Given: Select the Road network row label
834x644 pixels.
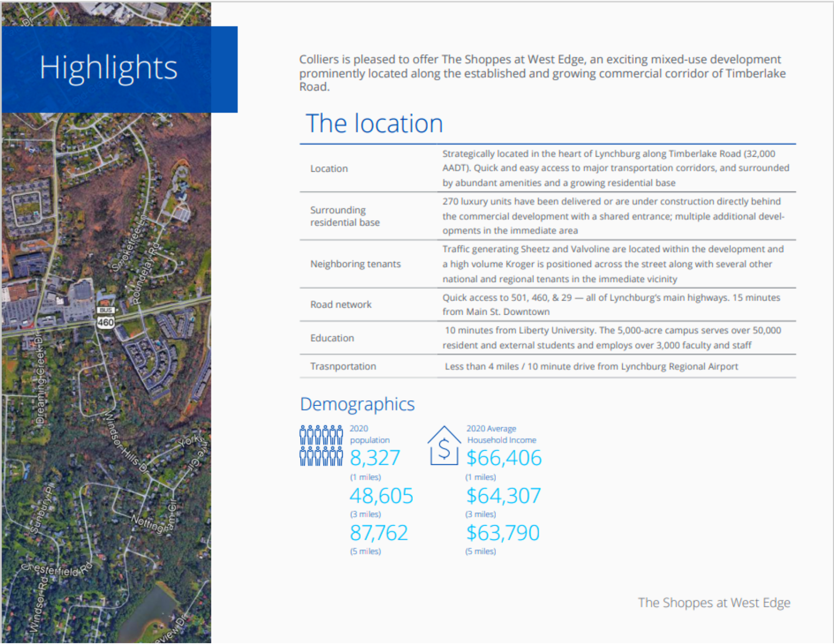Looking at the screenshot, I should click(341, 305).
